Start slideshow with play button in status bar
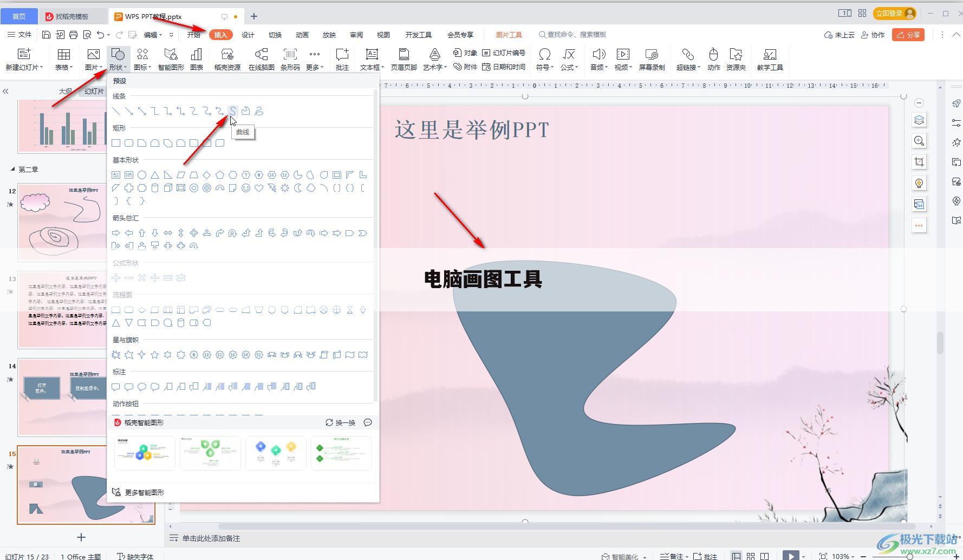The image size is (963, 560). pos(791,556)
